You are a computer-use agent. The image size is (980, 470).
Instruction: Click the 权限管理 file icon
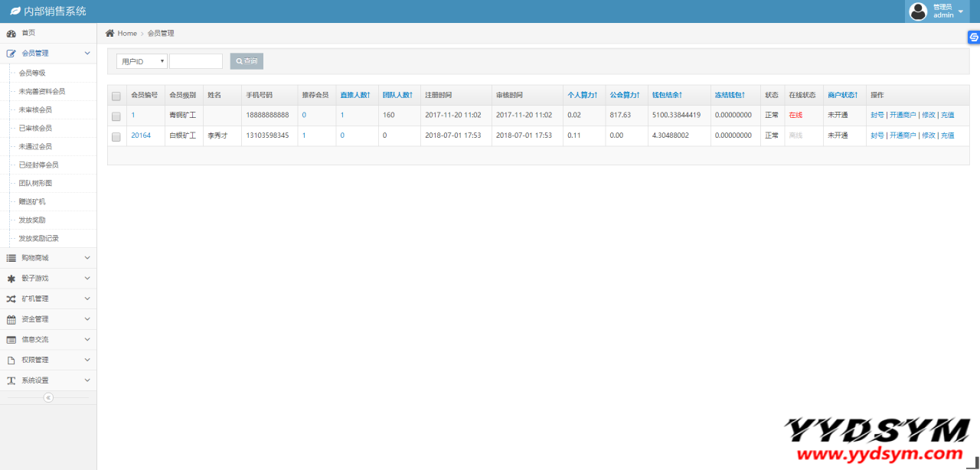(11, 360)
